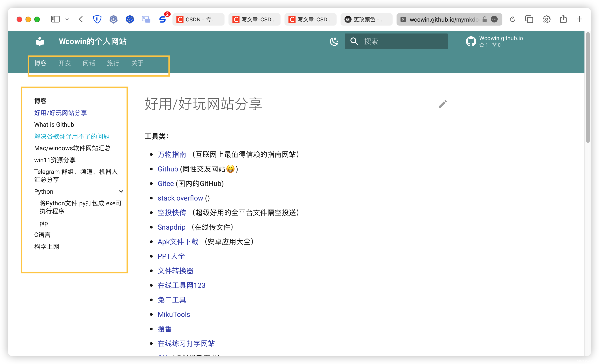Click the S-badge extension icon with notification 2
Screen dimensions: 599x364
tap(163, 19)
